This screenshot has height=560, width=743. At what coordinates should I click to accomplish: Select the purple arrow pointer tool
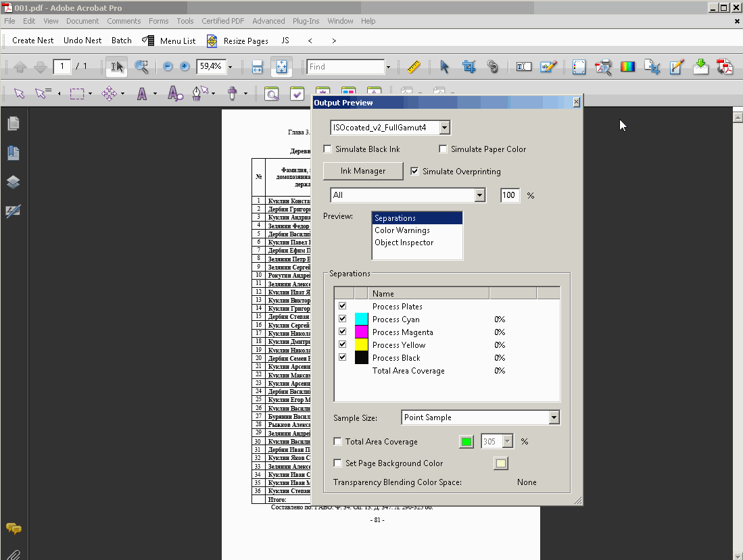pyautogui.click(x=19, y=93)
